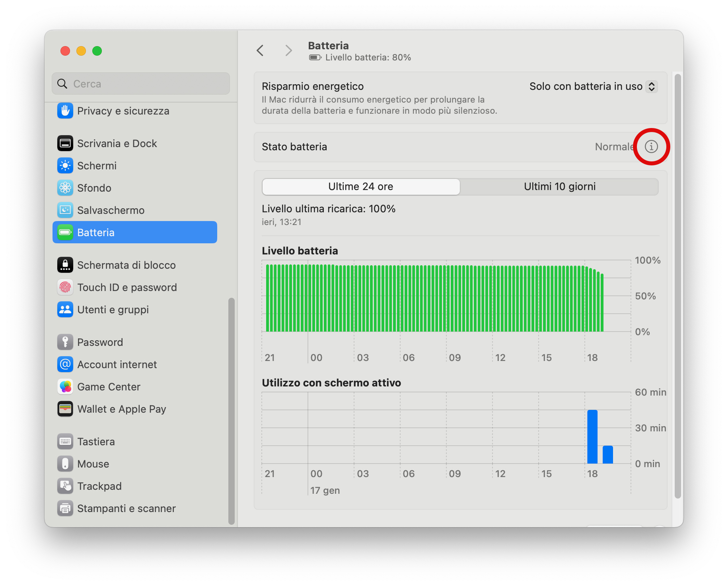
Task: Select Schermata di blocco in sidebar
Action: [x=126, y=265]
